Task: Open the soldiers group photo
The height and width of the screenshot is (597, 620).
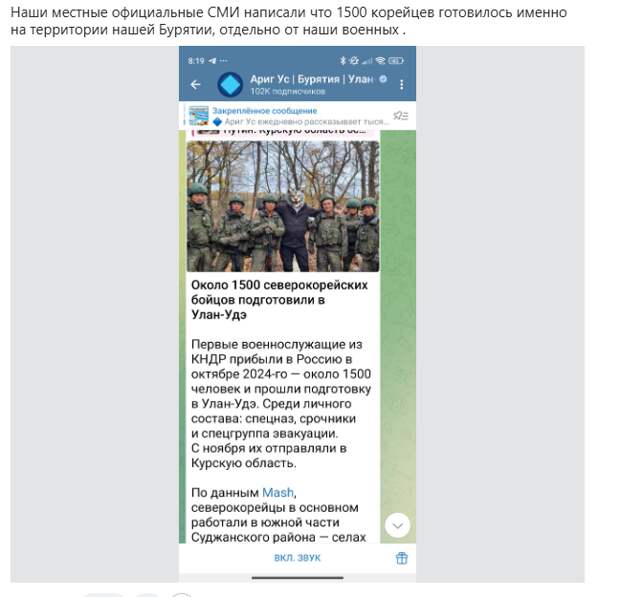Action: pos(283,206)
